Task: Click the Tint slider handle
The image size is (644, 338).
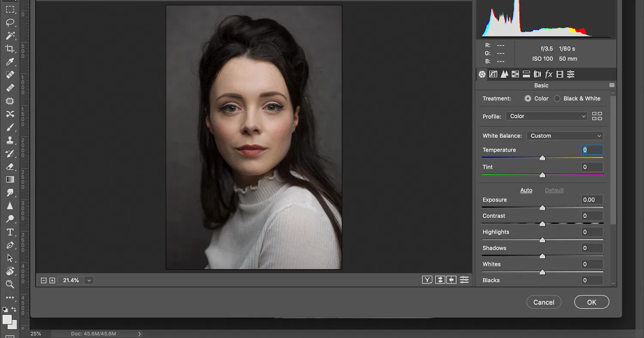Action: click(x=542, y=175)
